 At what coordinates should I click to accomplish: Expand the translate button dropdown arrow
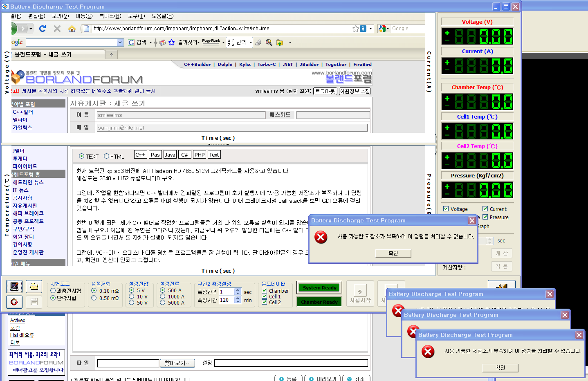(x=250, y=43)
